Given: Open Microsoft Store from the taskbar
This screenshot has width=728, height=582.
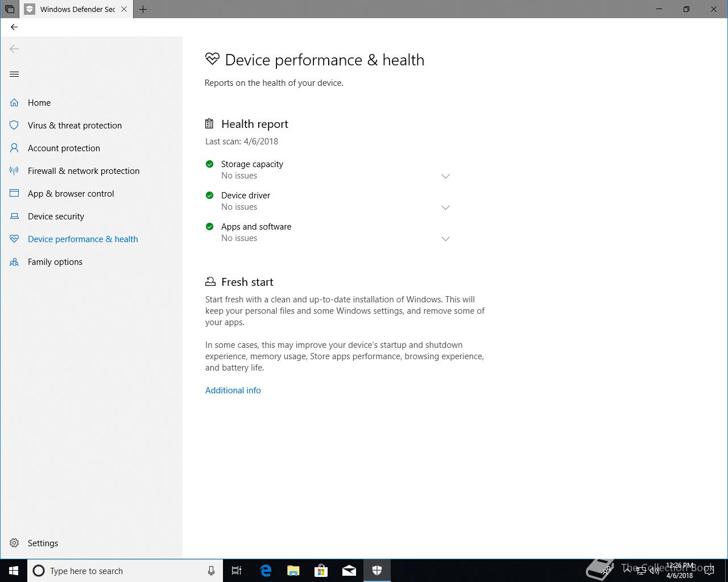Looking at the screenshot, I should [321, 571].
